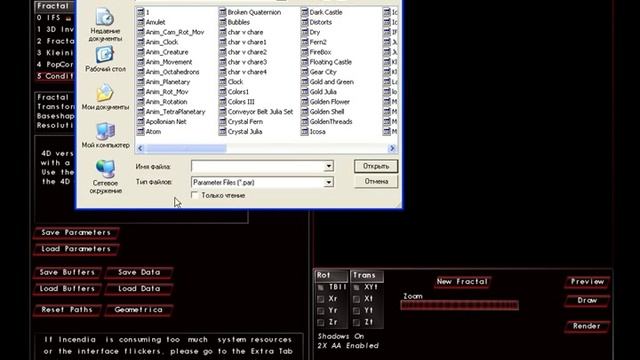Screen dimensions: 640x360
Task: Open the My Documents places icon
Action: 105,93
